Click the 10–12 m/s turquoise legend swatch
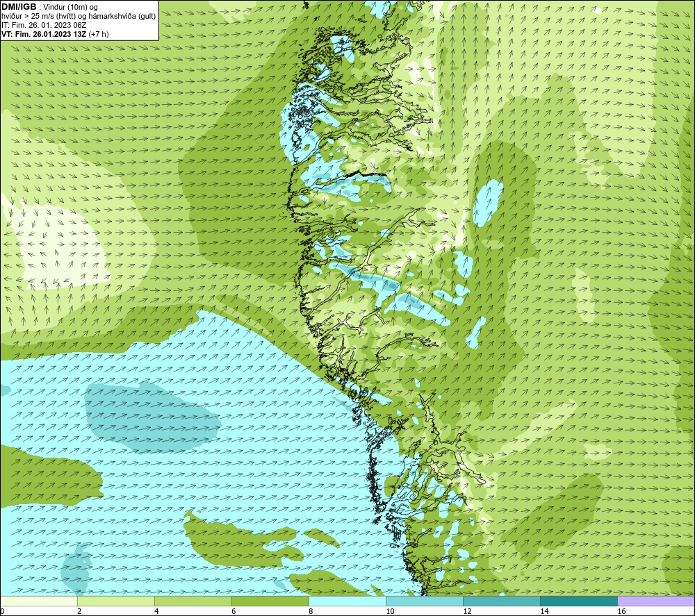This screenshot has height=616, width=695. [424, 601]
